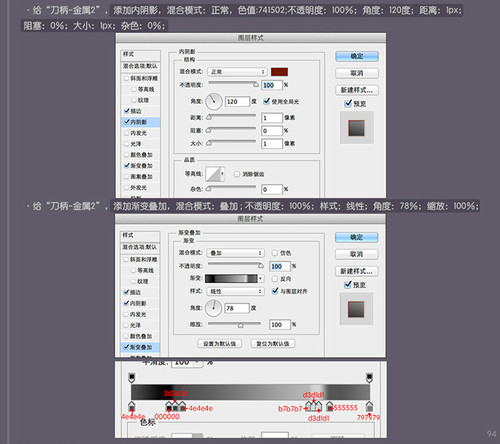500x444 pixels.
Task: Select the color stop marked b7b7b7
Action: (x=309, y=406)
